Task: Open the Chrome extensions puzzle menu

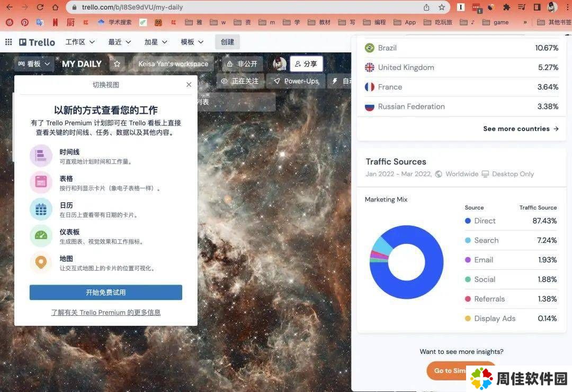Action: 506,7
